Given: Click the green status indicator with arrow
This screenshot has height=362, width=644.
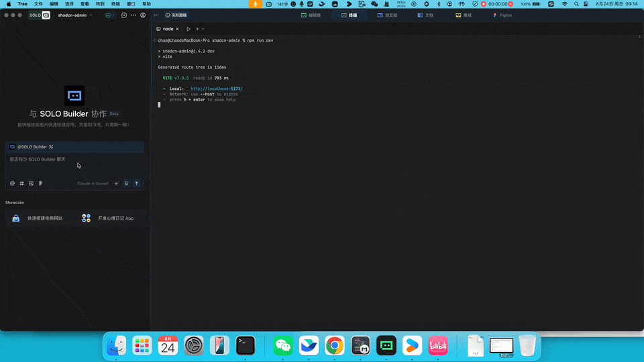Looking at the screenshot, I should click(x=109, y=15).
